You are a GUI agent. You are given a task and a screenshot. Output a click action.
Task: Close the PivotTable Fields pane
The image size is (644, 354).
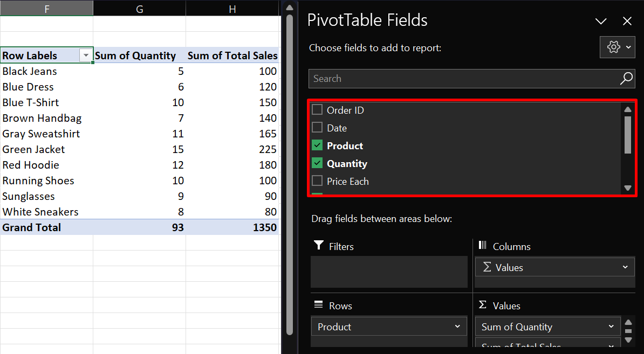[x=627, y=21]
